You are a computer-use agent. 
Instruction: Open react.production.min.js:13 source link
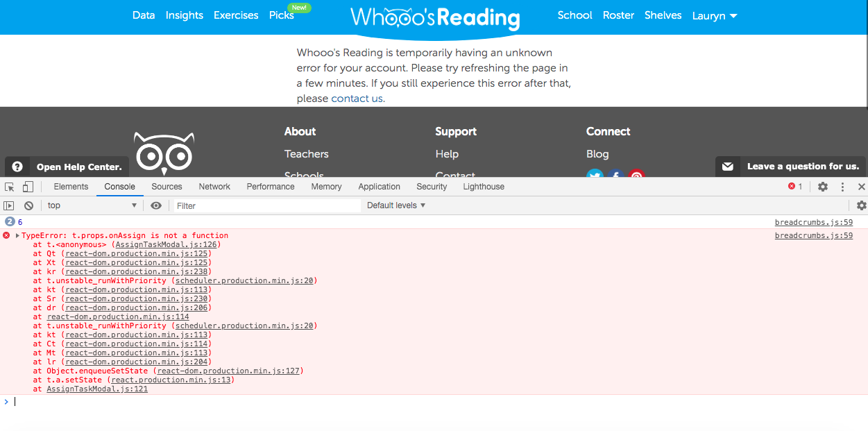[x=171, y=380]
